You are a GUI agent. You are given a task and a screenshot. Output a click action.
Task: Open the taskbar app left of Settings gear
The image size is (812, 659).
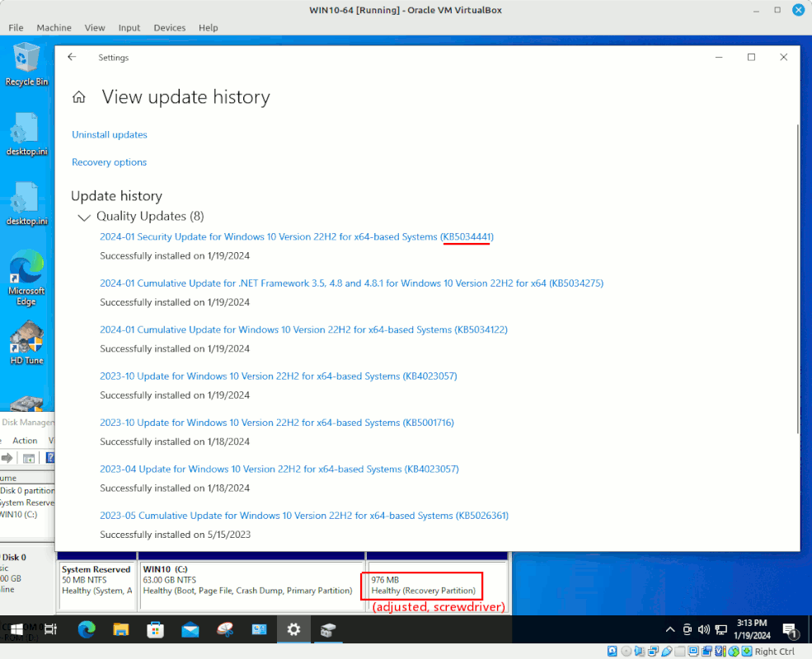pos(259,629)
